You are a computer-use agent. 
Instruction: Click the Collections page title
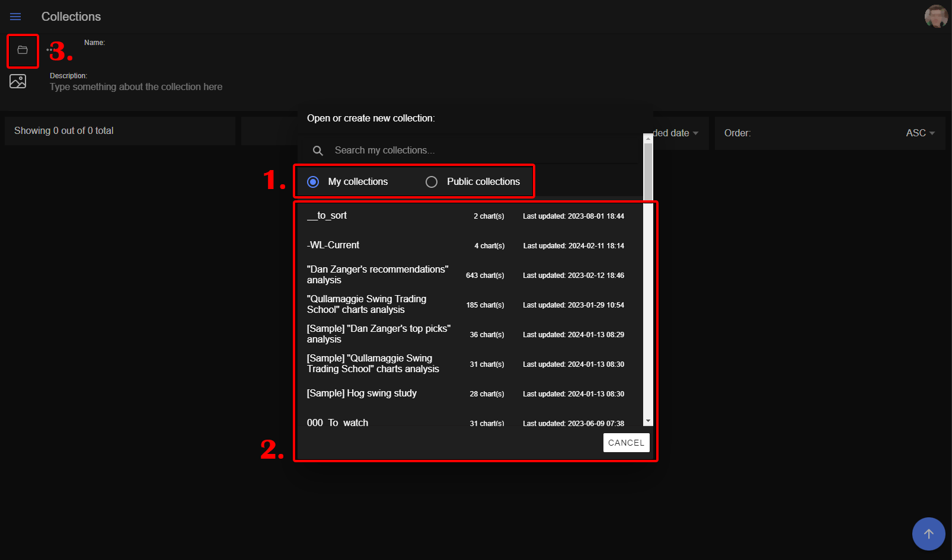(71, 17)
